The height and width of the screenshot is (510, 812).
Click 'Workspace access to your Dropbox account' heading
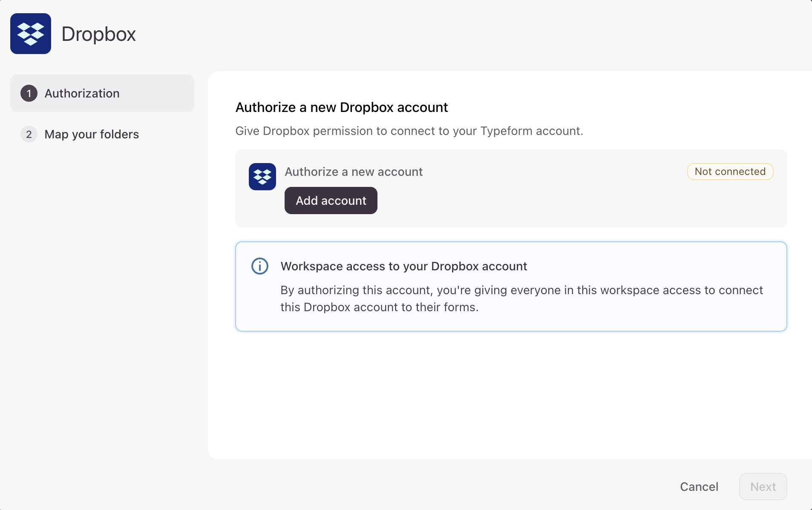404,266
